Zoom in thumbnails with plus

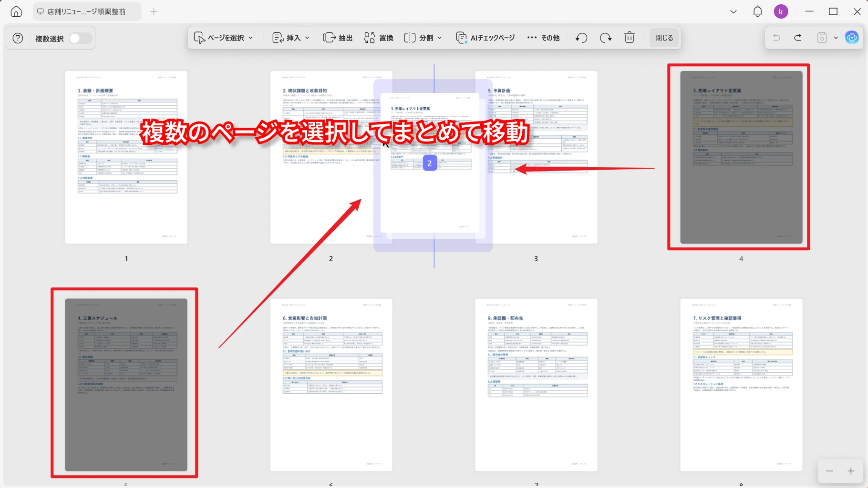click(851, 471)
